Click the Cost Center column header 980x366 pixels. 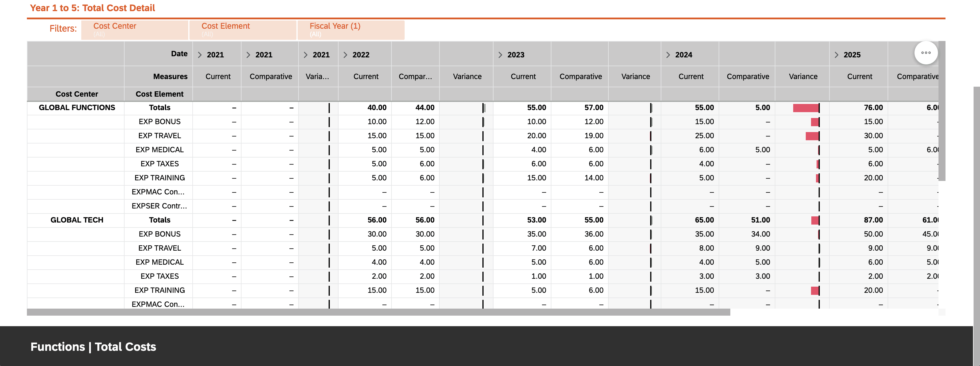click(77, 94)
